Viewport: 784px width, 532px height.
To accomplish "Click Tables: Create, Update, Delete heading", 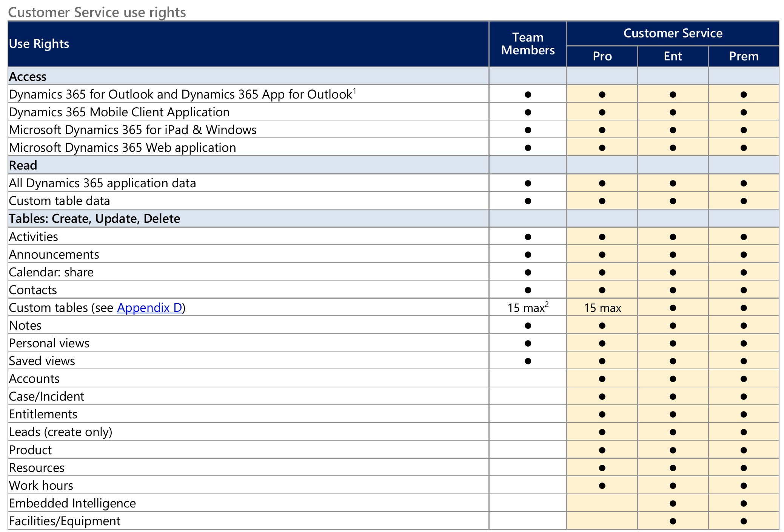I will pos(94,219).
